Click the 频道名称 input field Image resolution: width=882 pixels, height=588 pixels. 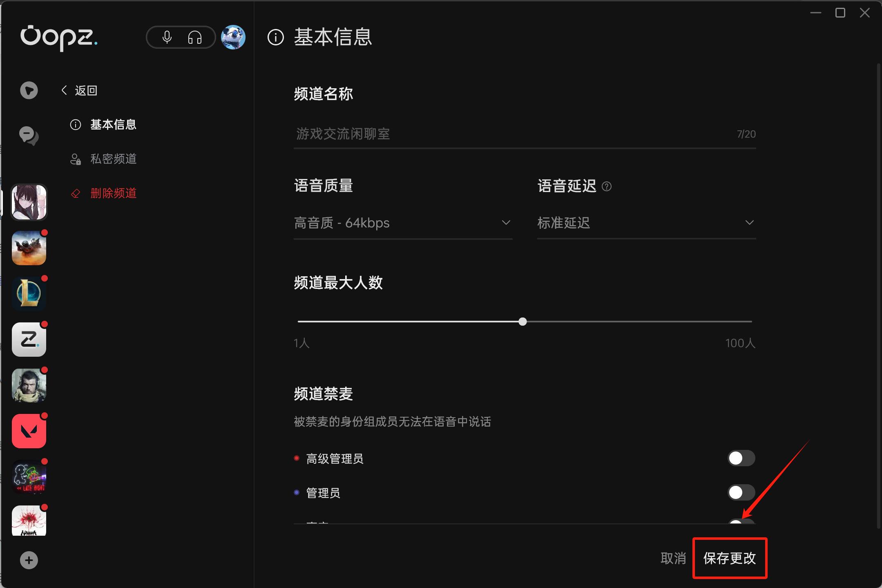click(x=525, y=134)
